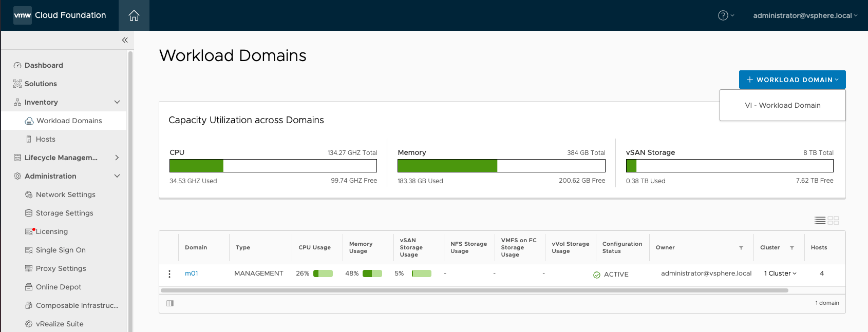Click the overall Memory capacity bar
868x332 pixels.
point(501,166)
